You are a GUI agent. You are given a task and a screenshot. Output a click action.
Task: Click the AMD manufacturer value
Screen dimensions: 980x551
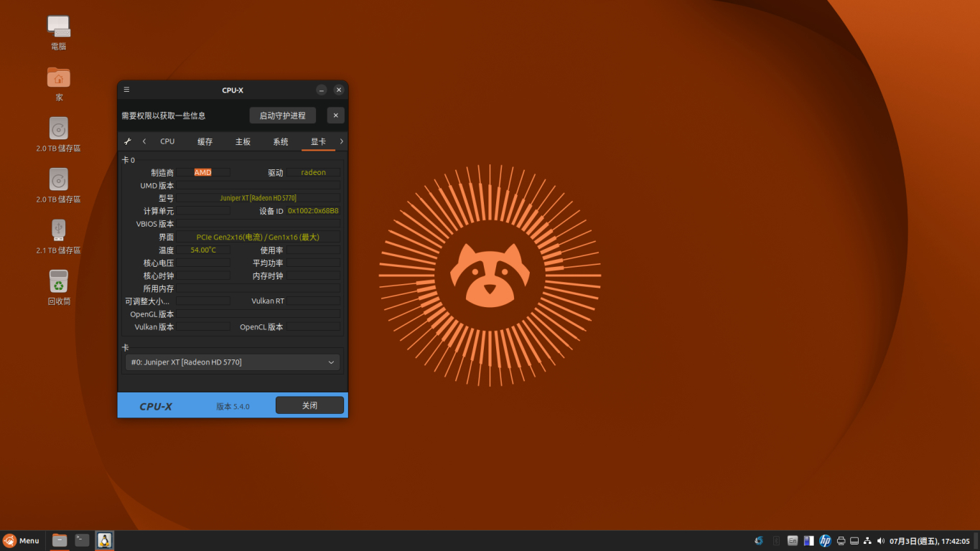tap(203, 172)
